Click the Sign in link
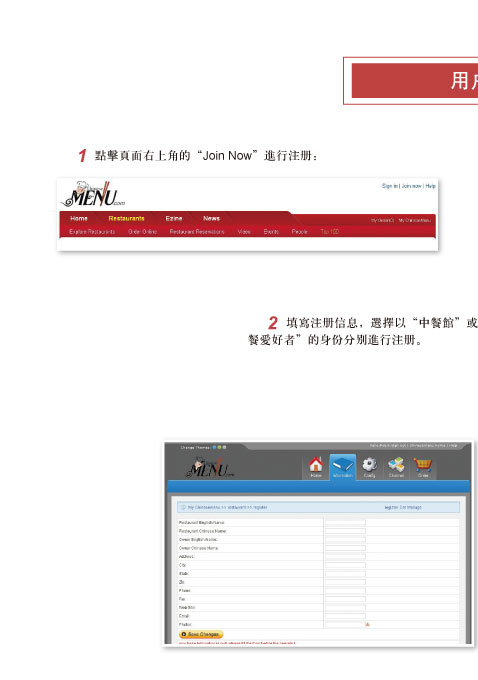The height and width of the screenshot is (680, 478). [390, 186]
